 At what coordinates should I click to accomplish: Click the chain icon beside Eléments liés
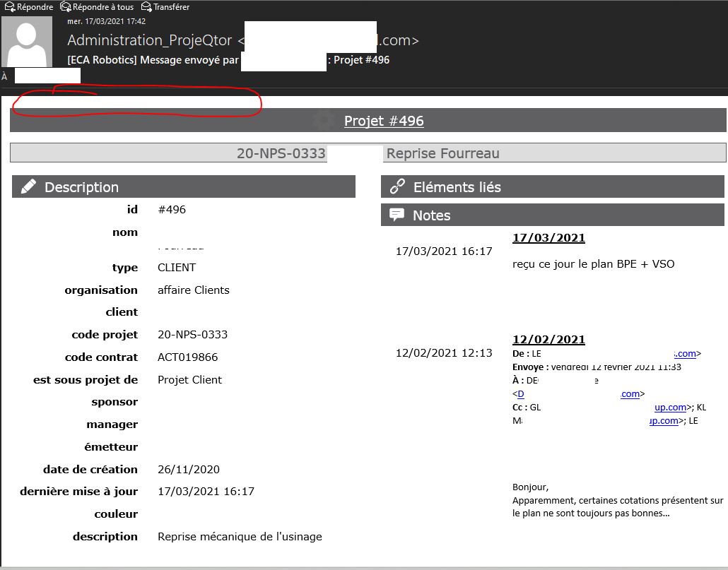click(397, 187)
